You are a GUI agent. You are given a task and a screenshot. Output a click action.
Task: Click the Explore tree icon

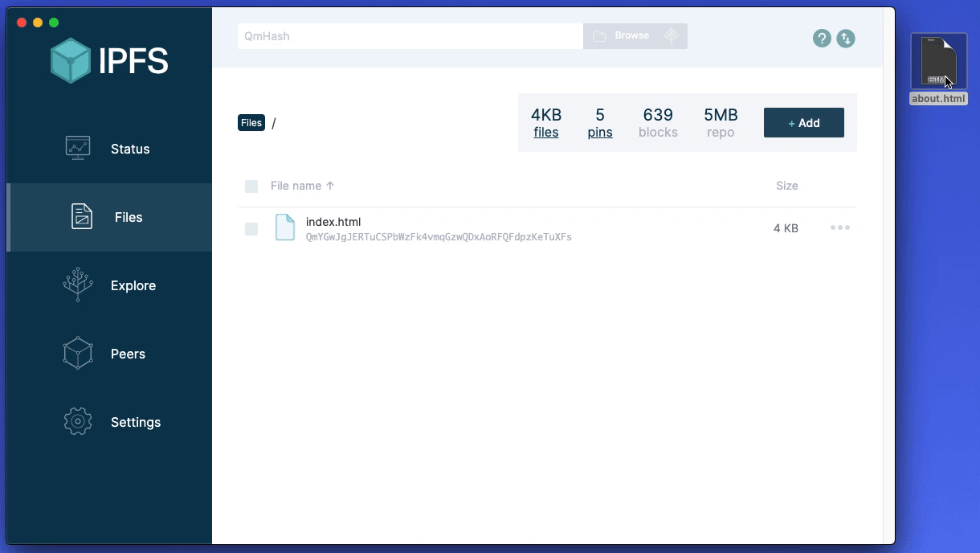tap(78, 285)
